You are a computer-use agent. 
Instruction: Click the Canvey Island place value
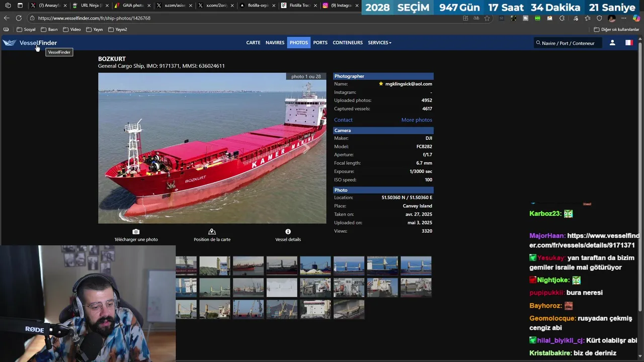(x=417, y=206)
